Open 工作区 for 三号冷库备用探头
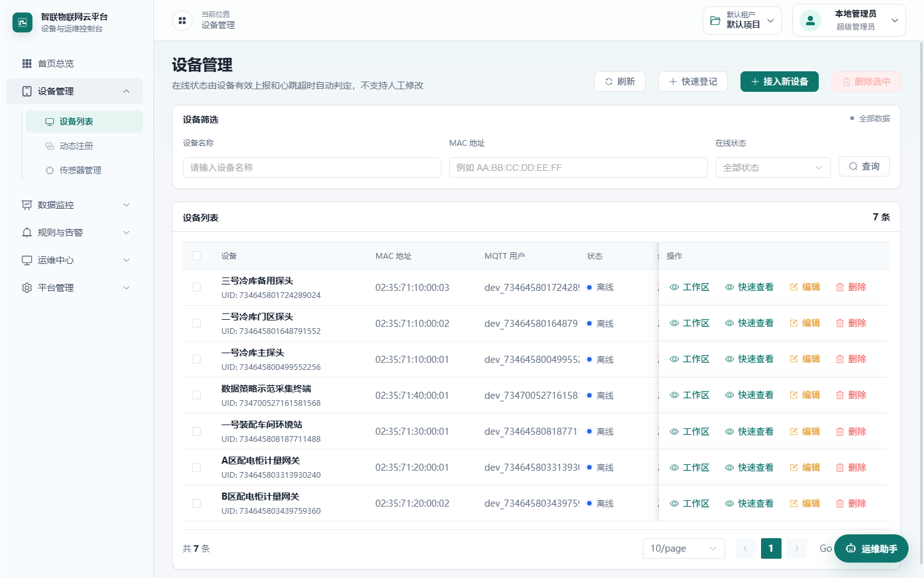This screenshot has width=924, height=578. coord(690,287)
